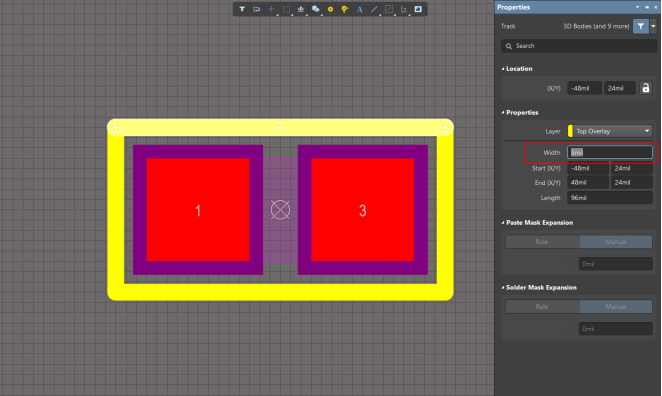Open the selection filter tool in toolbar
Viewport: 662px width, 396px height.
point(242,9)
